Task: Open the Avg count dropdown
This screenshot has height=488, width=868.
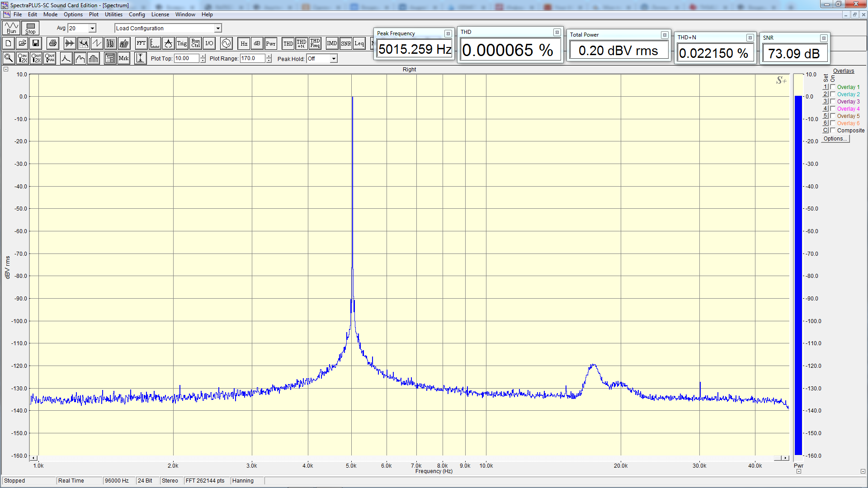Action: point(92,28)
